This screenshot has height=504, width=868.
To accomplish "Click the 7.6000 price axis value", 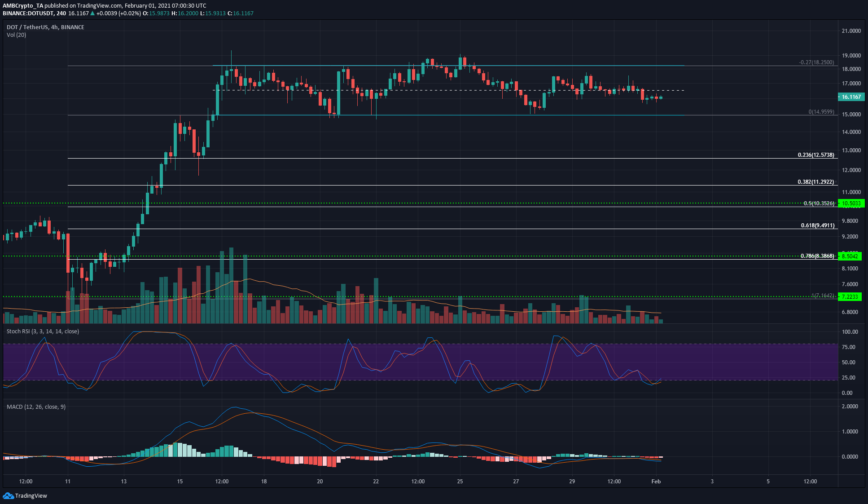I will pyautogui.click(x=850, y=284).
